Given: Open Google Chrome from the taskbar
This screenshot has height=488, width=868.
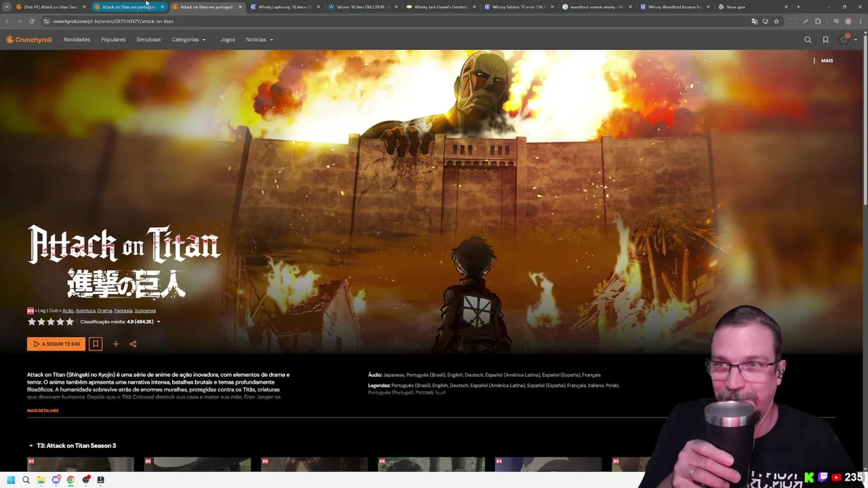Looking at the screenshot, I should 71,480.
